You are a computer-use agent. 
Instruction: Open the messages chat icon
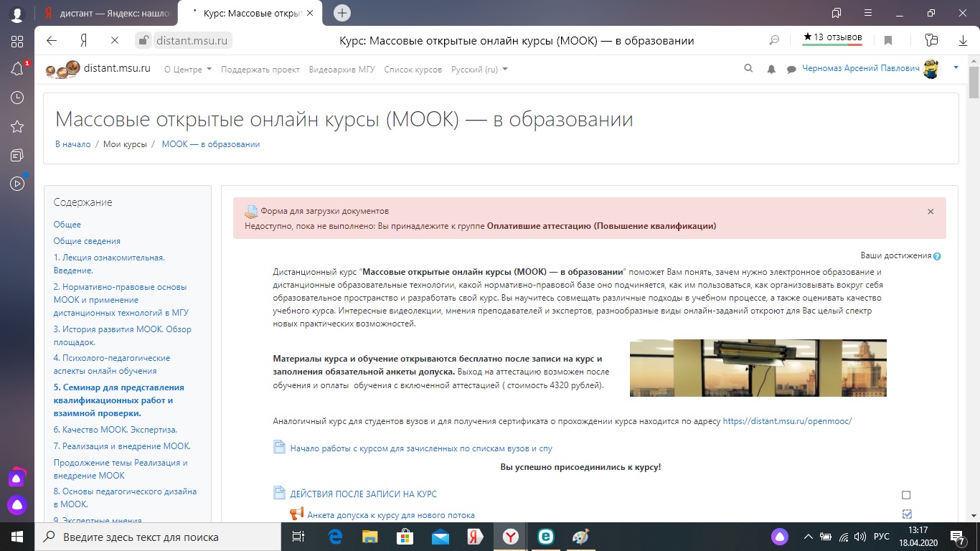(790, 68)
